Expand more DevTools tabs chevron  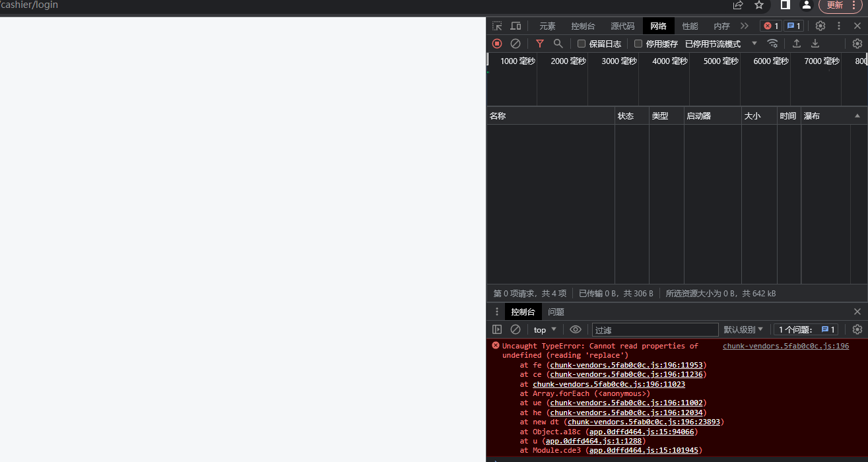pos(745,26)
